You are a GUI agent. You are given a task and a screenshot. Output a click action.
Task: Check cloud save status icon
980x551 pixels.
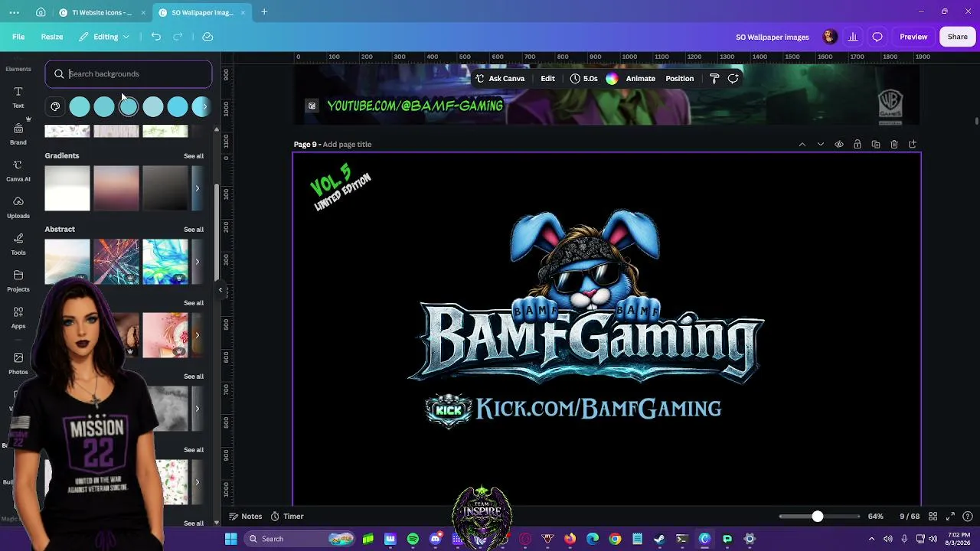click(207, 37)
